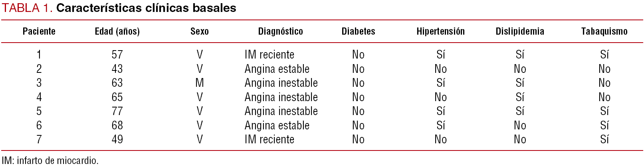The width and height of the screenshot is (644, 168).
Task: Click the patient number 6 cell
Action: [x=39, y=125]
